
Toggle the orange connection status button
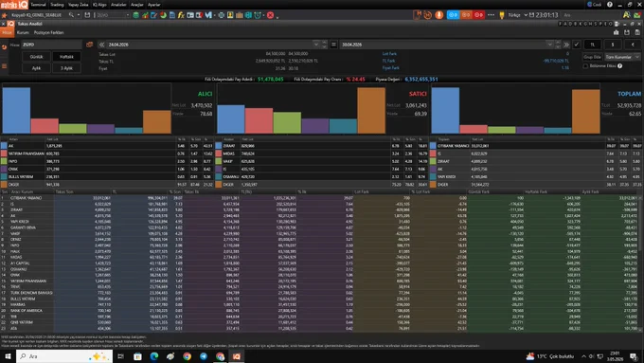point(466,15)
